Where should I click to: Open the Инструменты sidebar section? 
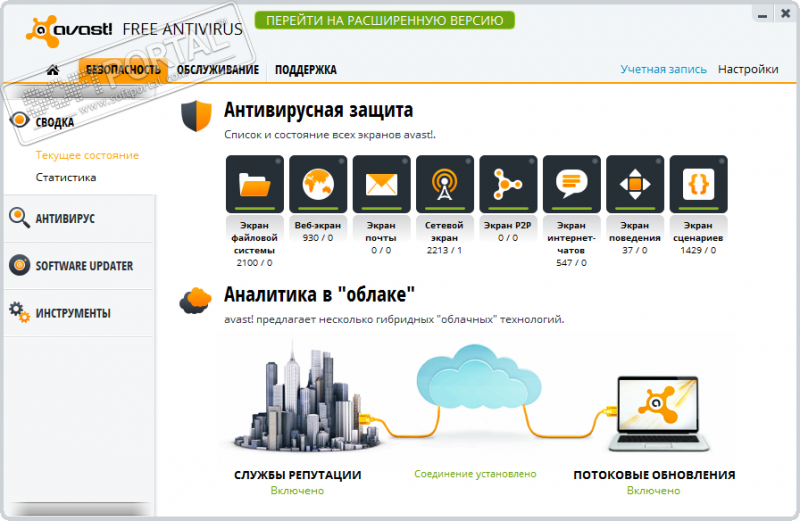[79, 313]
